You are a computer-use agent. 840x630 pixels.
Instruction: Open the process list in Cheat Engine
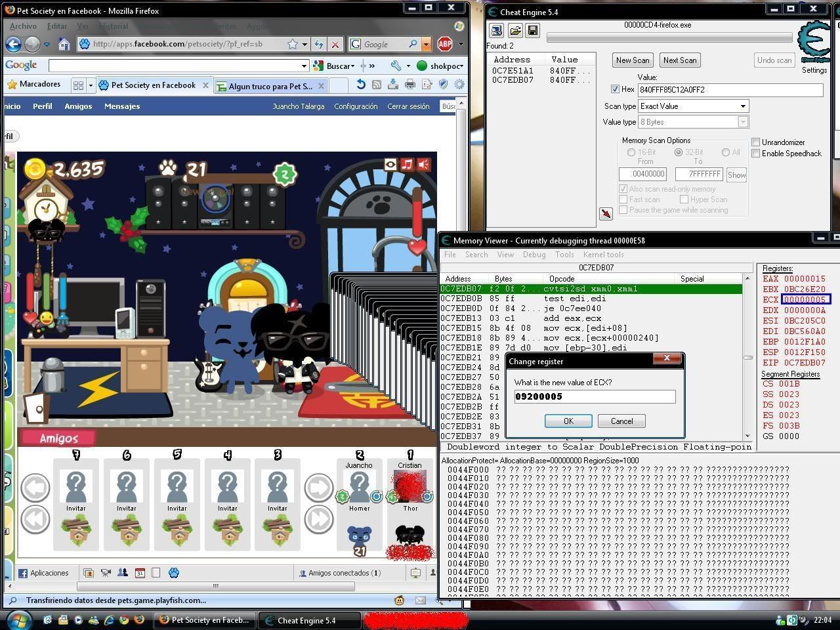[x=497, y=30]
